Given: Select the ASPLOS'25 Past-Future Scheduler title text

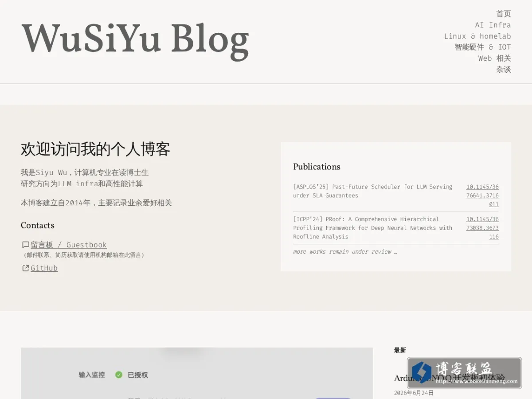Looking at the screenshot, I should click(x=373, y=191).
